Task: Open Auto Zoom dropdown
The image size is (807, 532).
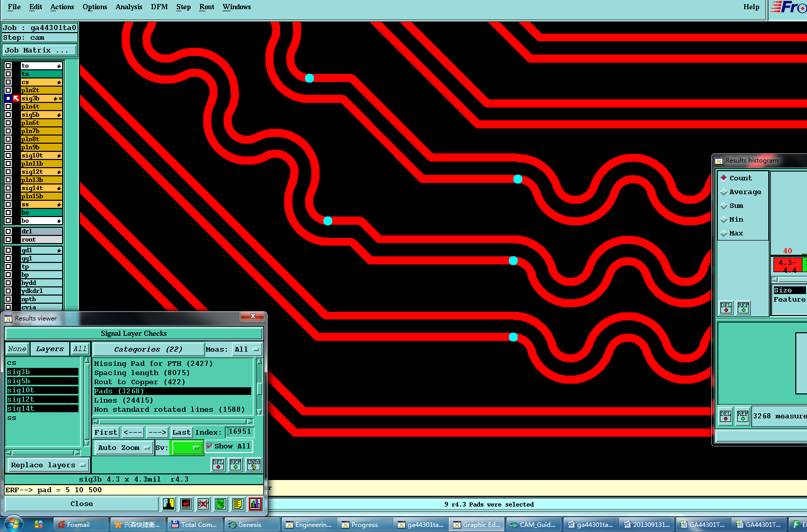Action: click(124, 447)
